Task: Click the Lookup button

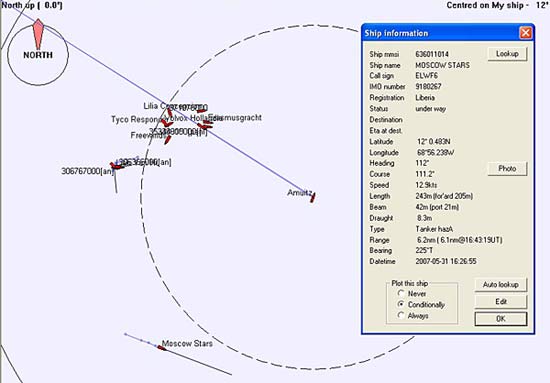Action: tap(507, 54)
